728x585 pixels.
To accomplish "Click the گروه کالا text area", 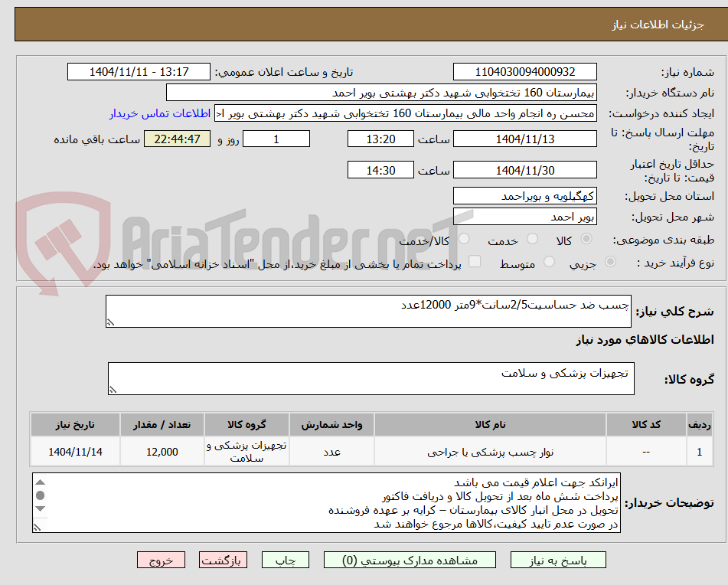I will pos(371,379).
